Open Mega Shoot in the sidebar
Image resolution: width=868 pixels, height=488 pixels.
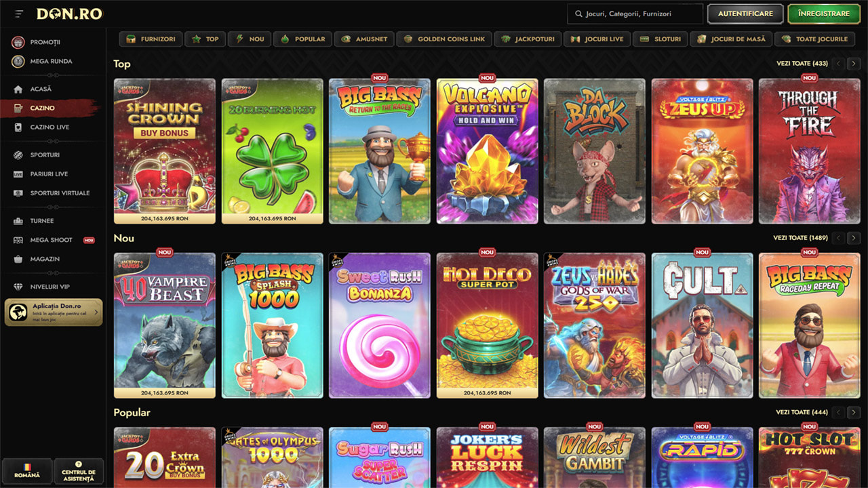click(53, 239)
